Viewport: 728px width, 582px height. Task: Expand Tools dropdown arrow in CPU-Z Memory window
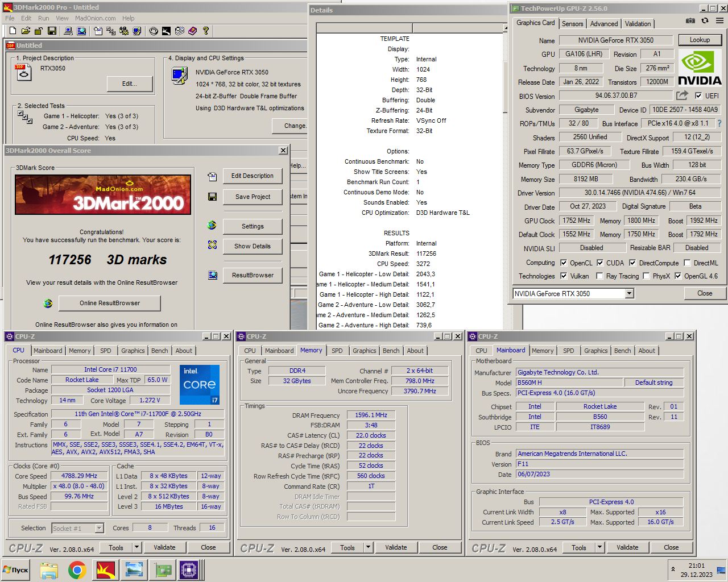[x=368, y=547]
